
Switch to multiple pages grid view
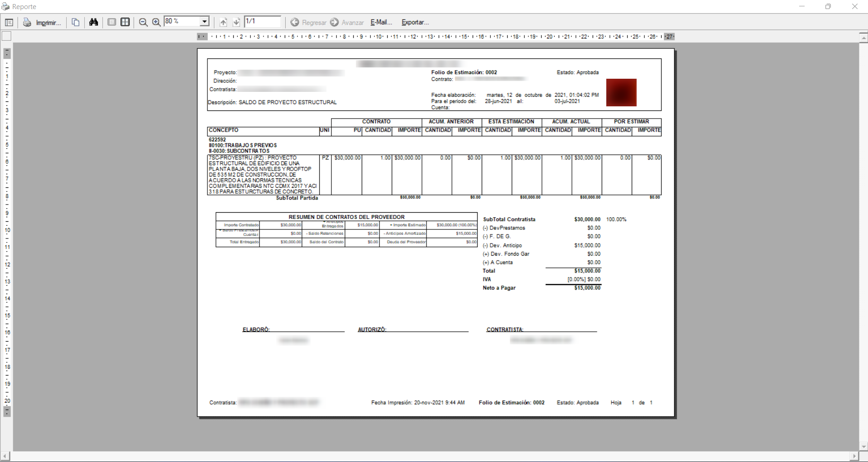(125, 22)
